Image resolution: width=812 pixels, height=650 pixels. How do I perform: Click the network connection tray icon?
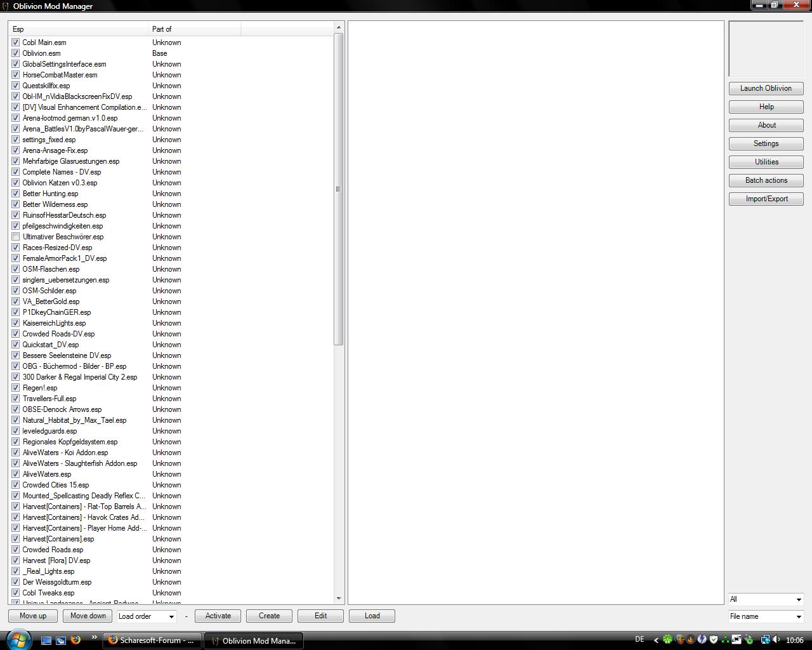click(x=765, y=640)
